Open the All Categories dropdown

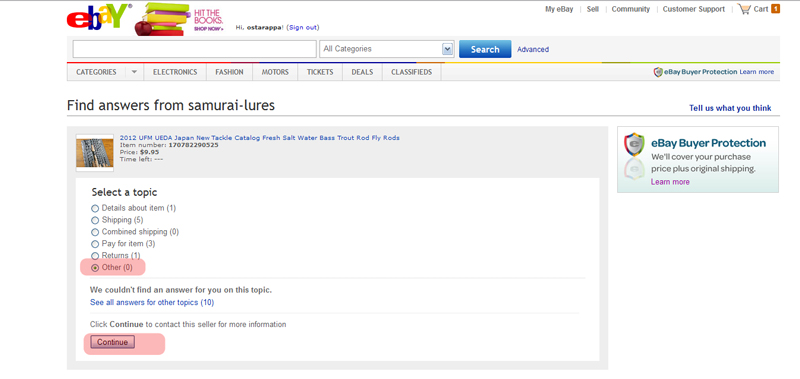pos(387,49)
